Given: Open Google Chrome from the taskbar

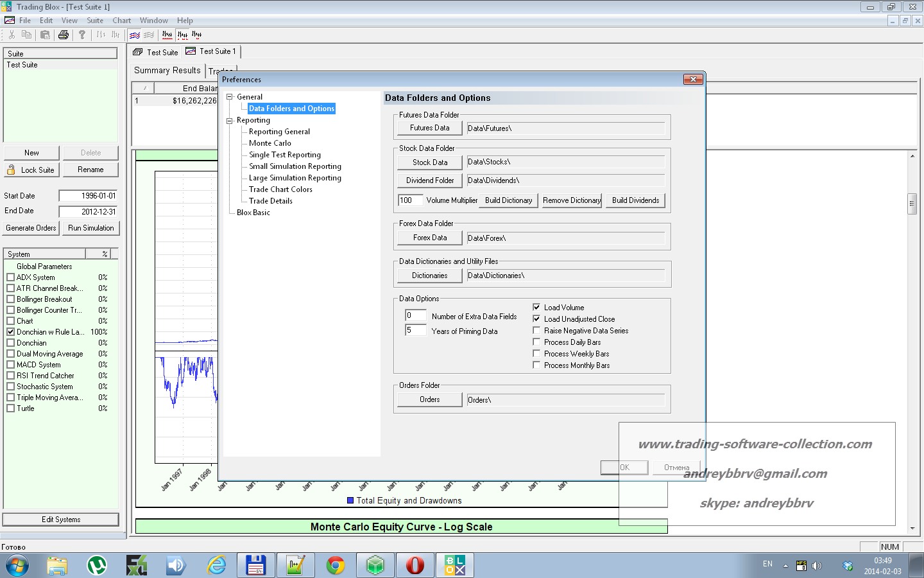Looking at the screenshot, I should point(335,565).
